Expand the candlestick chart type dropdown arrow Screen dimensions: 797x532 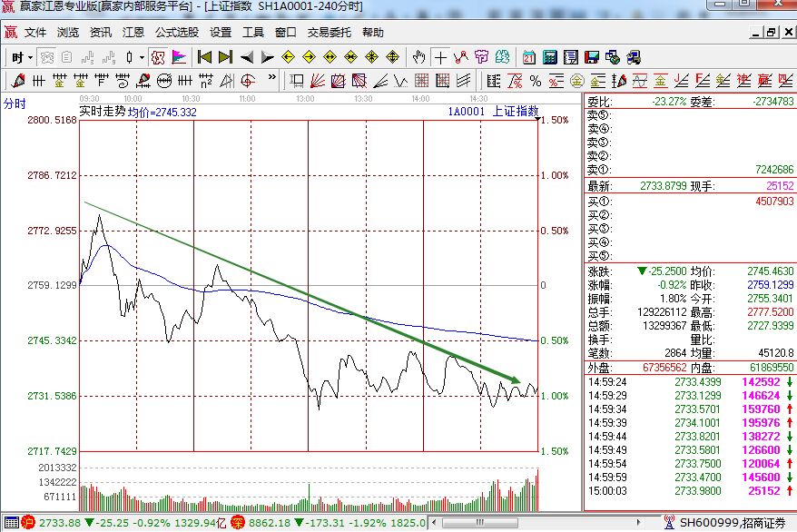142,57
